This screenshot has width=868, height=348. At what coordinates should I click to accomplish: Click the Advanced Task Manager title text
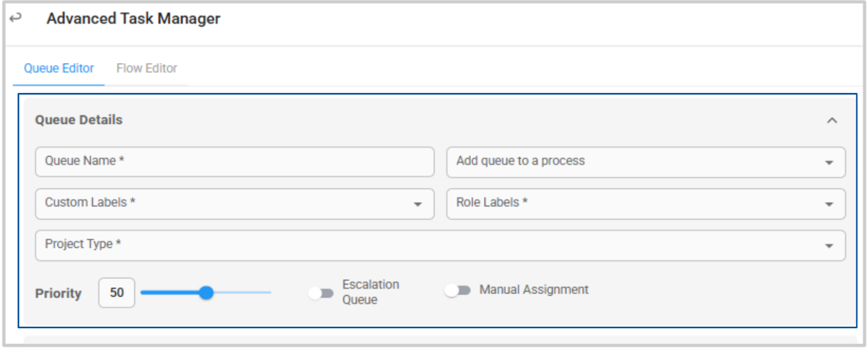coord(133,19)
